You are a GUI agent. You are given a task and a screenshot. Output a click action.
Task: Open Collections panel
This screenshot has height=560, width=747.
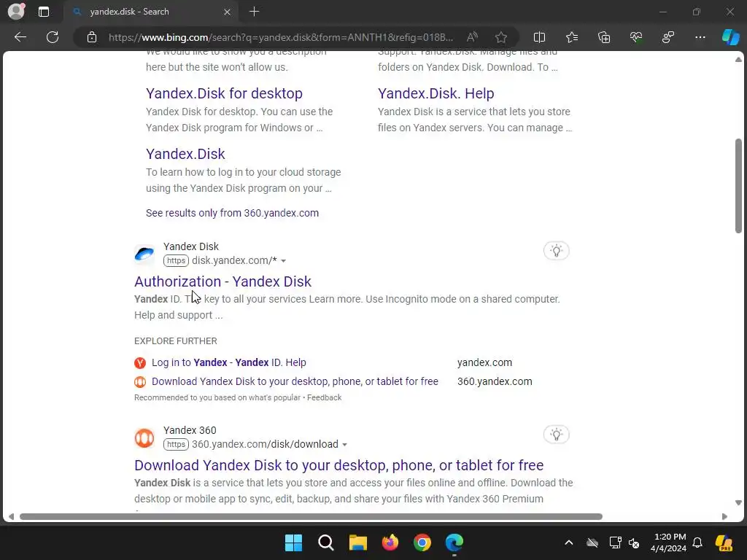click(604, 37)
